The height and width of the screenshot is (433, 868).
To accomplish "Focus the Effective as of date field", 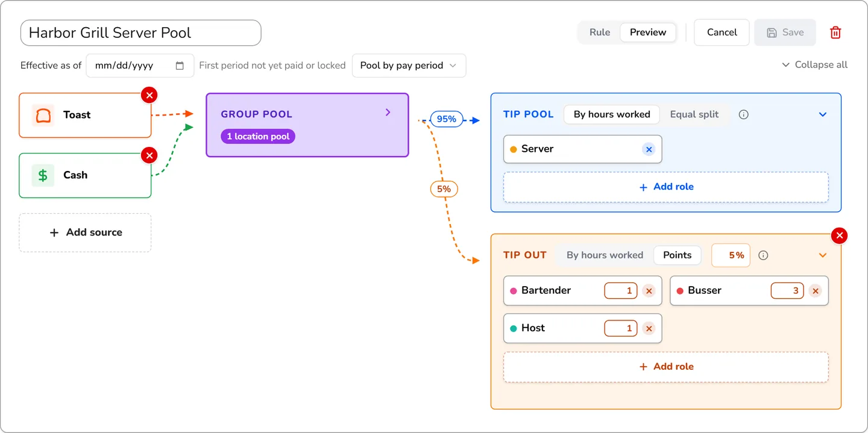I will [x=140, y=66].
